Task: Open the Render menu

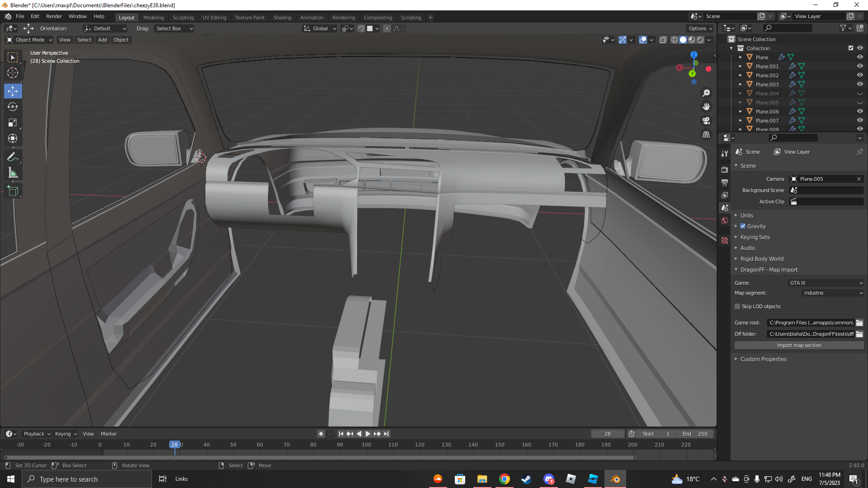Action: [x=54, y=16]
